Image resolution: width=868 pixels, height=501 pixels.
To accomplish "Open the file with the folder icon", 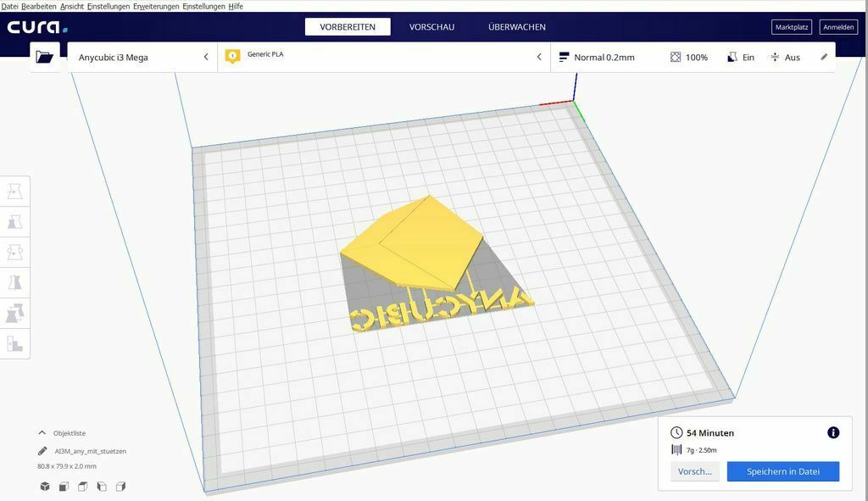I will pyautogui.click(x=45, y=57).
